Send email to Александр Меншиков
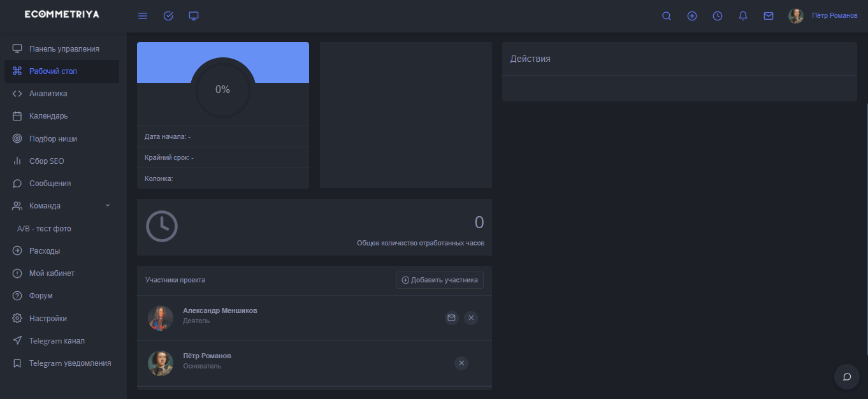The height and width of the screenshot is (399, 868). 452,317
